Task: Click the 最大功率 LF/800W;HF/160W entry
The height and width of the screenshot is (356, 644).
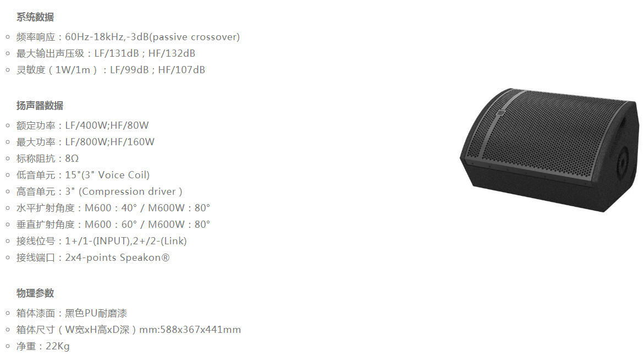Action: [85, 142]
